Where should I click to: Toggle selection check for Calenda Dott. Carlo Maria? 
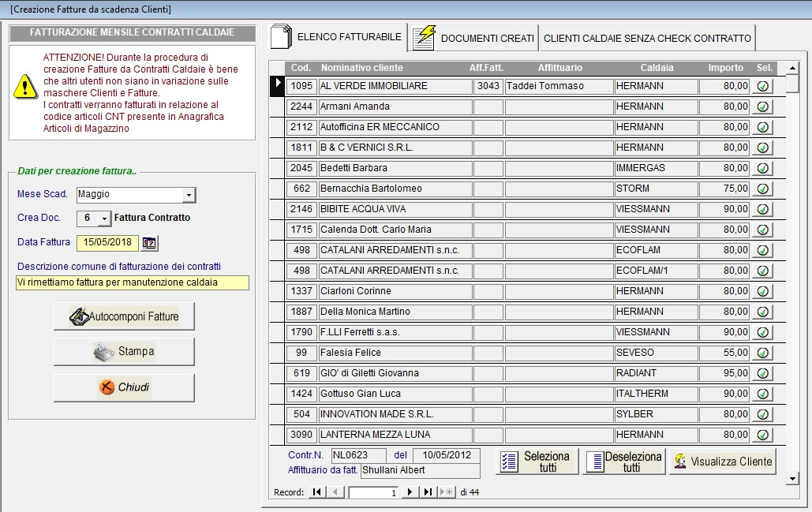point(763,230)
